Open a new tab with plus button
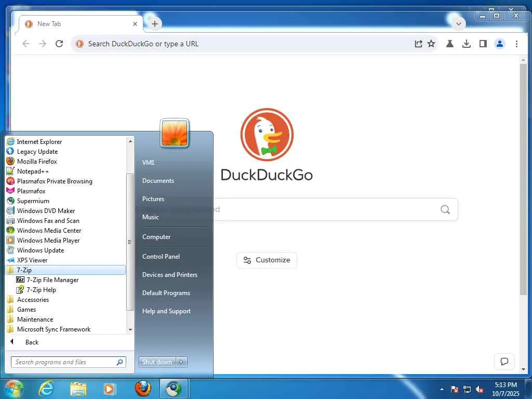 (155, 24)
